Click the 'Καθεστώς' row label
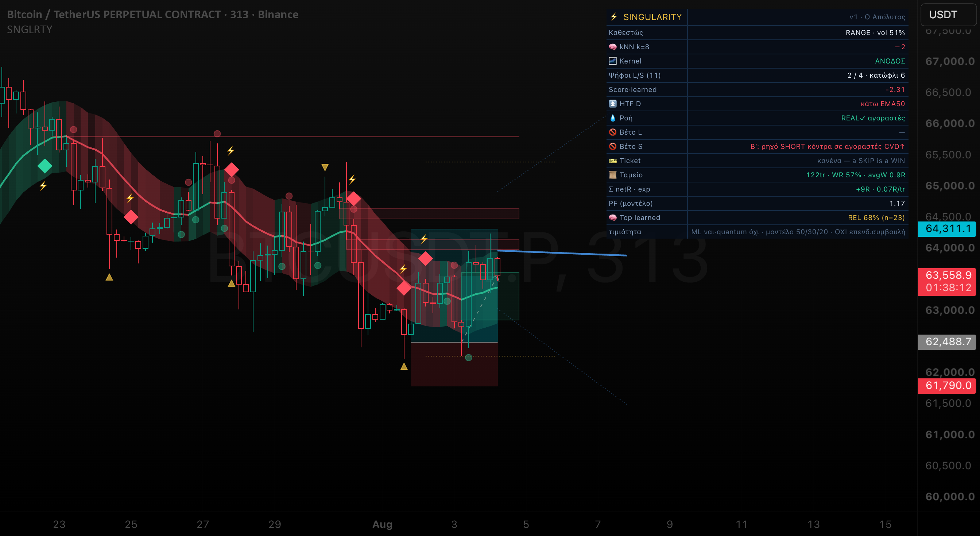 (626, 33)
